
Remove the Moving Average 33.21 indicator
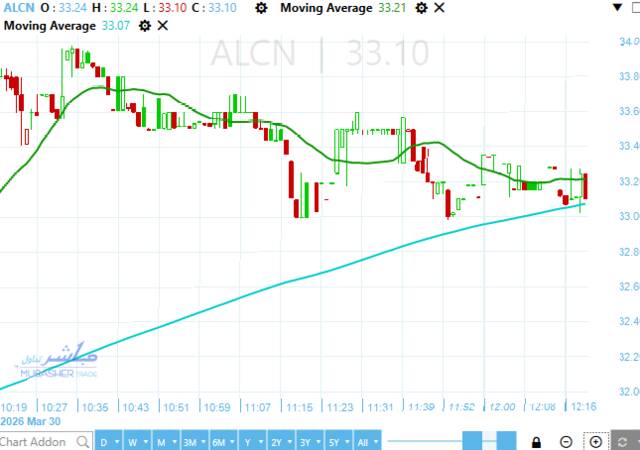pos(438,8)
